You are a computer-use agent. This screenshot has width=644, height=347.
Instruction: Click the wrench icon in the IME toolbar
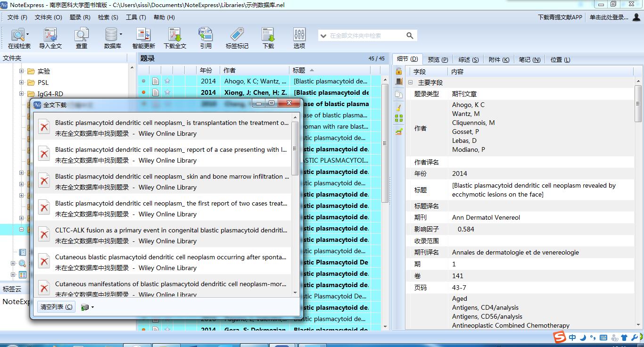click(635, 338)
